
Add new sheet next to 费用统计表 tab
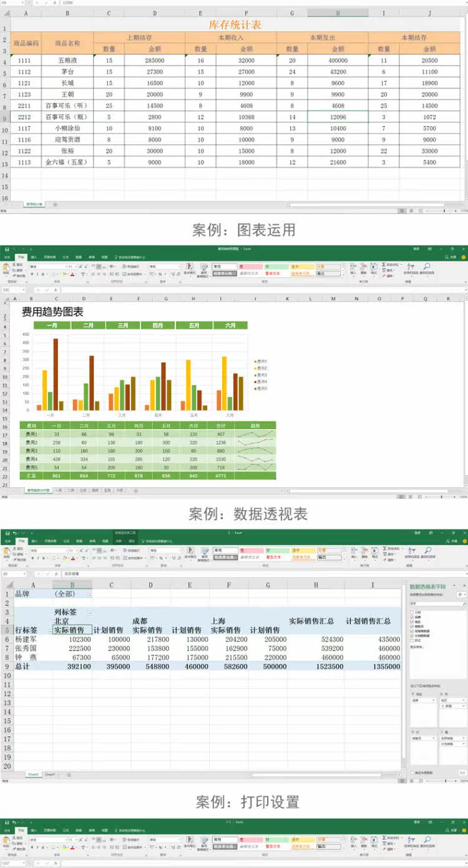[54, 204]
